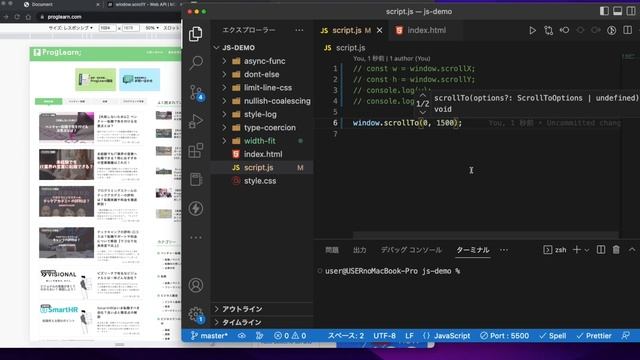Screen dimensions: 640x360
Task: Open the Manage gear menu
Action: coord(196,314)
